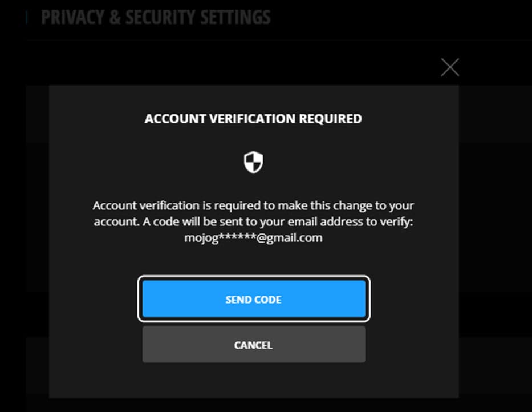Click the 'SEND CODE' label text

point(253,300)
